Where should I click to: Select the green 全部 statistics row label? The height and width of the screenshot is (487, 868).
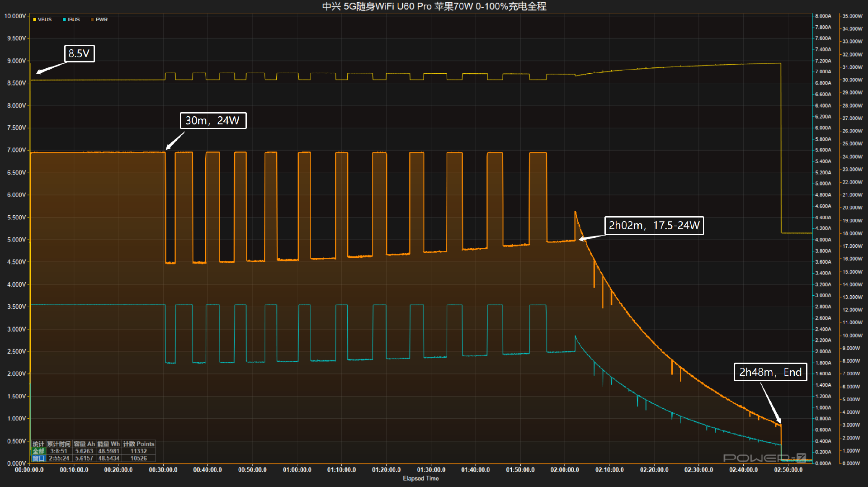38,451
